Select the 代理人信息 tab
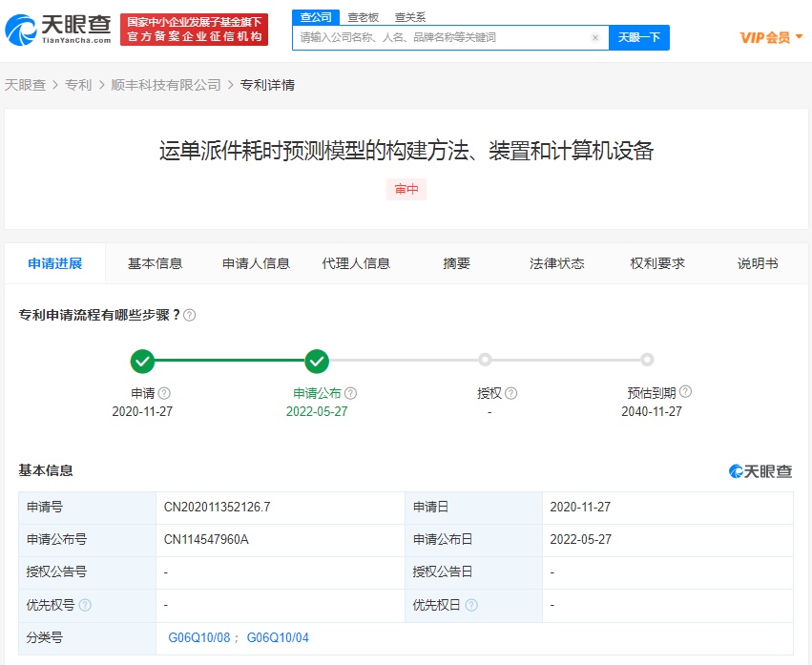 pyautogui.click(x=356, y=263)
